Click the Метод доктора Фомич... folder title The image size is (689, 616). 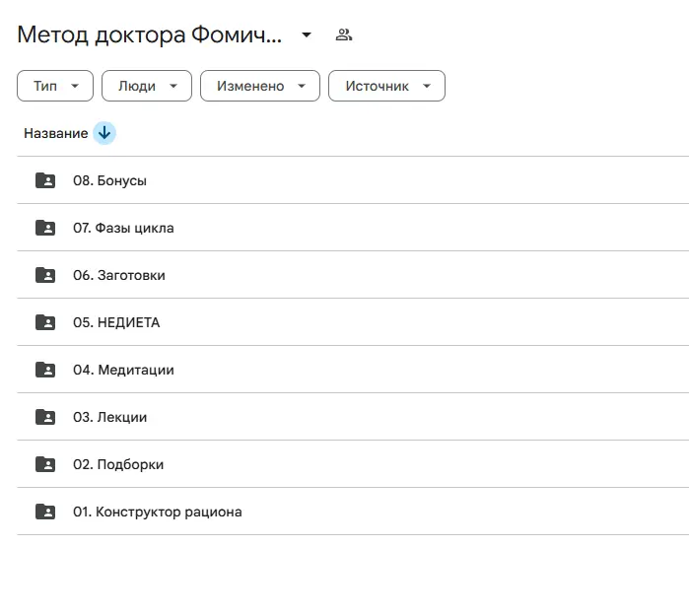tap(150, 35)
